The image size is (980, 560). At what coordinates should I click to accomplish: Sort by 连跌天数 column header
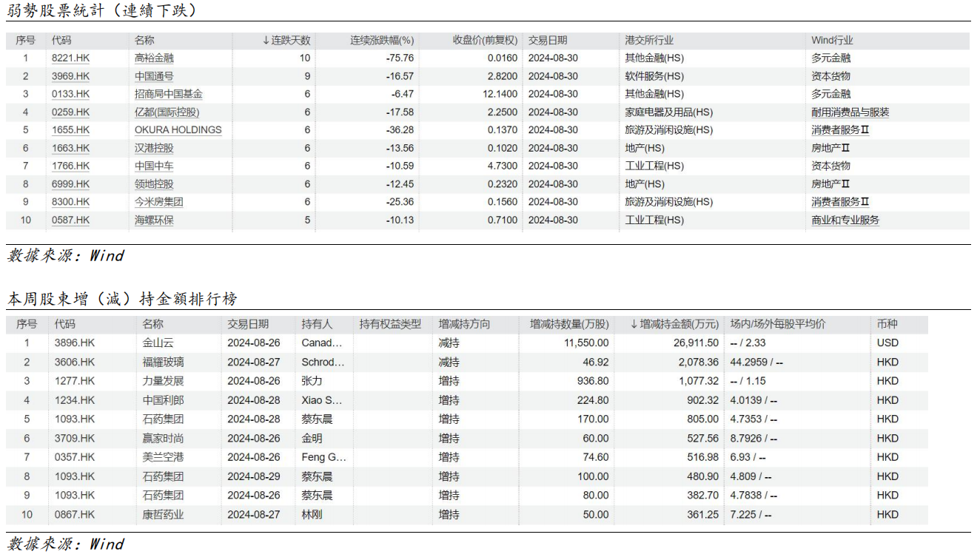tap(286, 41)
